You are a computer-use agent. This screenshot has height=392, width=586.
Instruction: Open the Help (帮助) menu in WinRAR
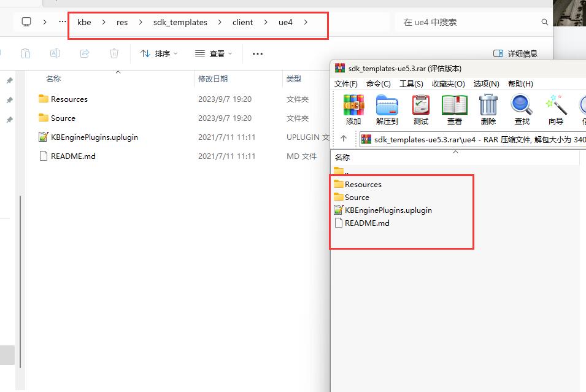(520, 83)
